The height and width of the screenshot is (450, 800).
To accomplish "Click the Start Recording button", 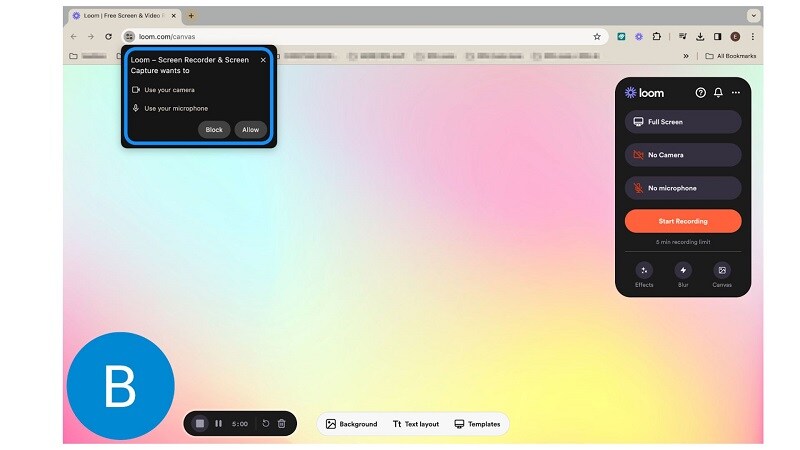I will pyautogui.click(x=683, y=221).
